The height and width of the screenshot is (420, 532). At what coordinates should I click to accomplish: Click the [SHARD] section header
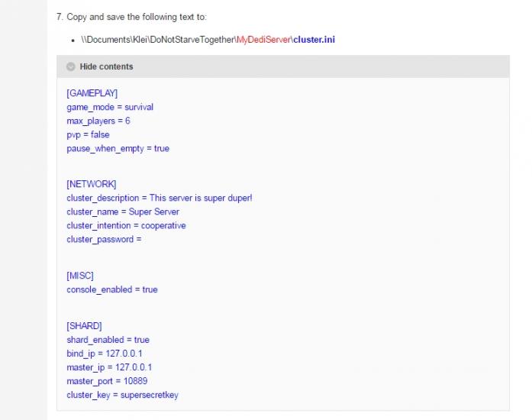[84, 325]
